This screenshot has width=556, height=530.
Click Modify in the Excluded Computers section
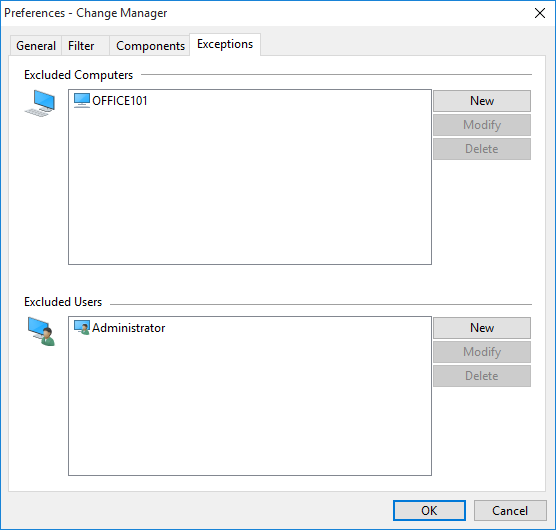482,125
